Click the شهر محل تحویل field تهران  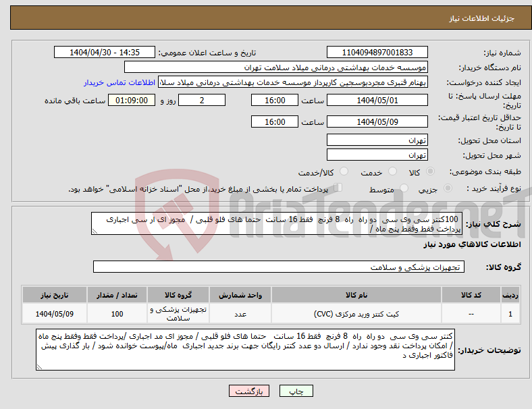(x=377, y=155)
